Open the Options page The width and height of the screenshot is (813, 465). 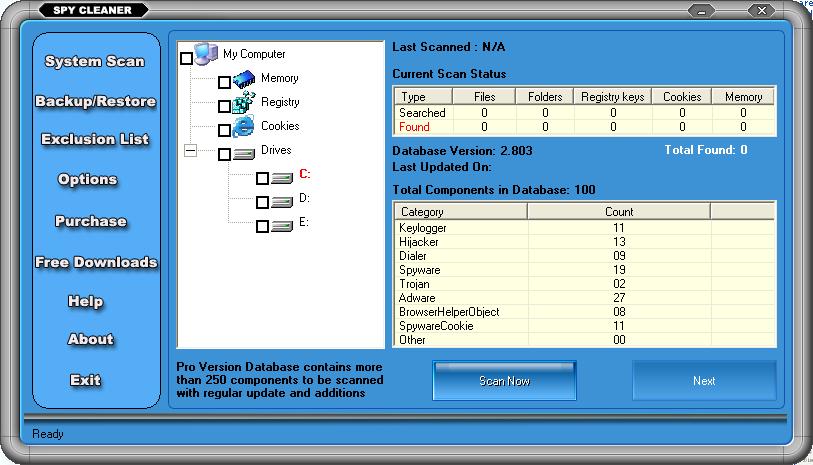pyautogui.click(x=88, y=179)
